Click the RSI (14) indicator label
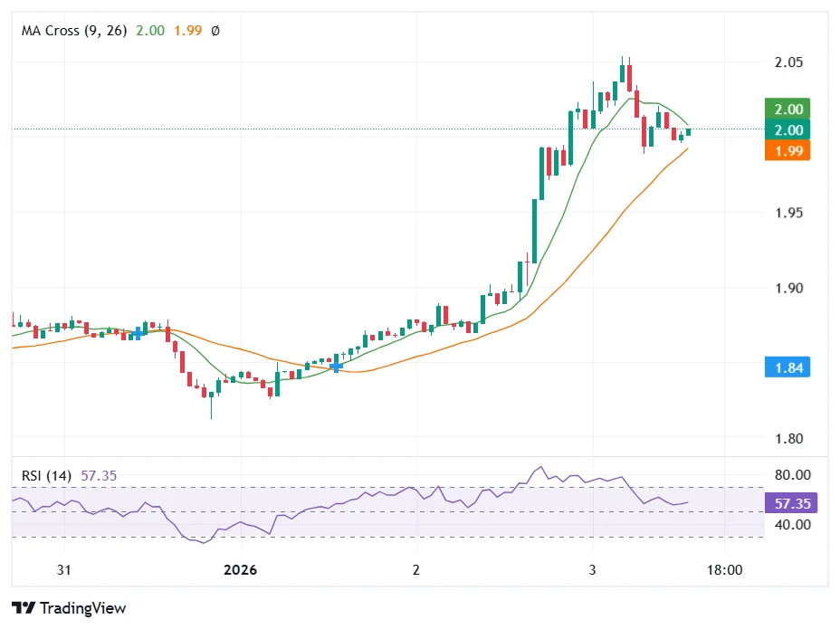840x629 pixels. click(x=48, y=475)
